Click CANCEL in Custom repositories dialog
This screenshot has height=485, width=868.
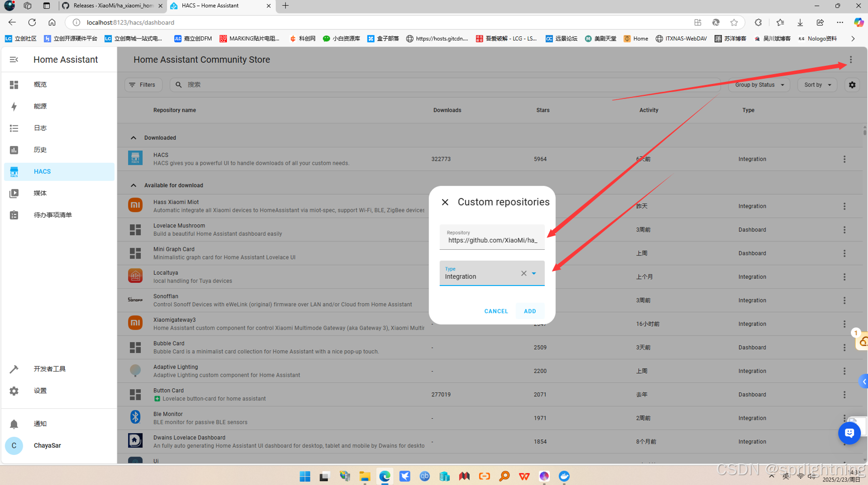(496, 311)
